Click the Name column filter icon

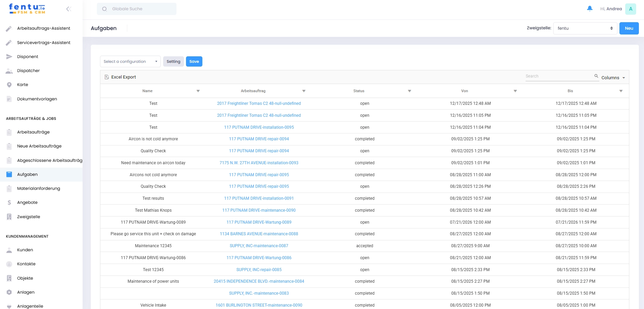(198, 91)
